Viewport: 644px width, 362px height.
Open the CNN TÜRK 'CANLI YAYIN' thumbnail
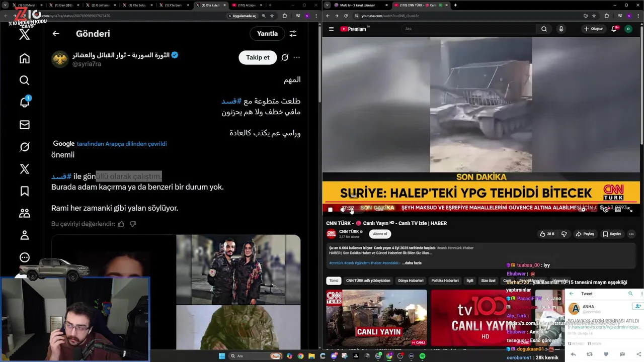point(376,318)
